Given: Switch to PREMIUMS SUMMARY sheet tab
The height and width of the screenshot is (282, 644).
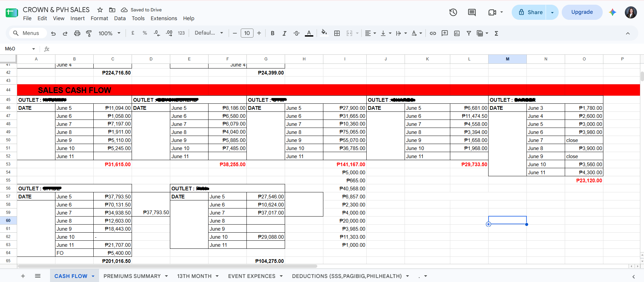Looking at the screenshot, I should point(132,276).
